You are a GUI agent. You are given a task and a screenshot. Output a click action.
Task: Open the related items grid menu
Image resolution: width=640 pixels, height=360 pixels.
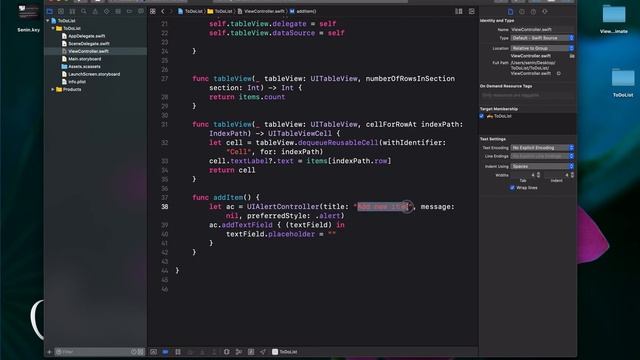(x=153, y=11)
